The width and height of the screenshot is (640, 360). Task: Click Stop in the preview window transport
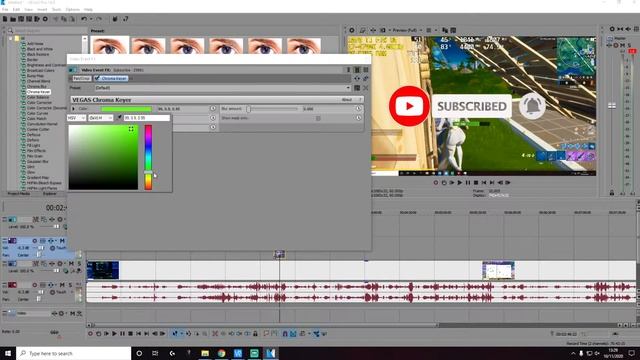pos(476,182)
